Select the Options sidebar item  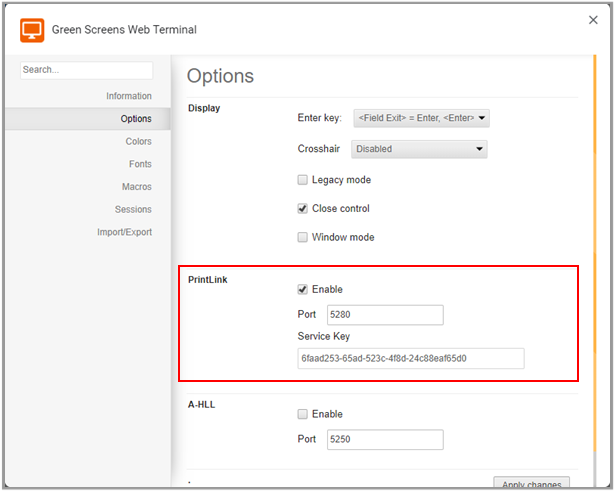coord(88,118)
